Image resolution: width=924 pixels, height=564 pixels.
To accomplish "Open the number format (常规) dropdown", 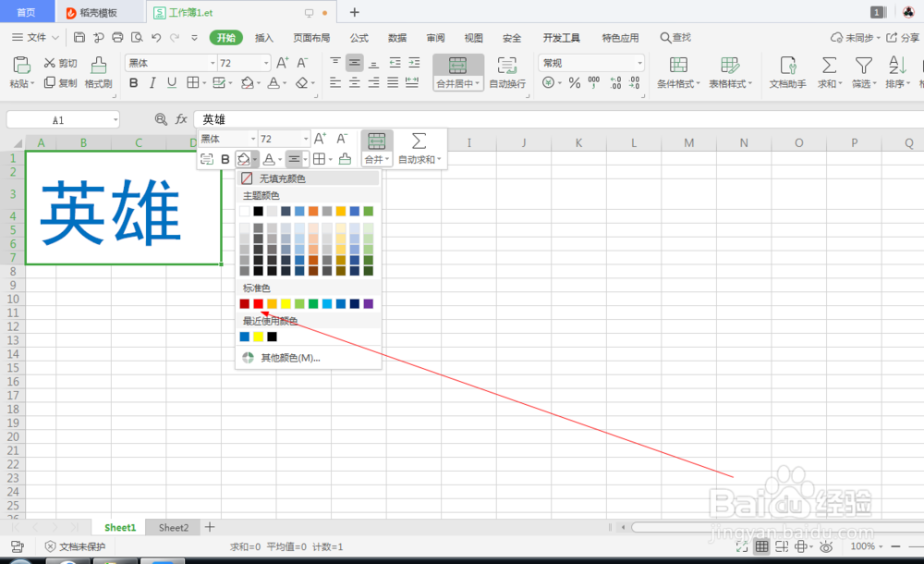I will pos(639,63).
